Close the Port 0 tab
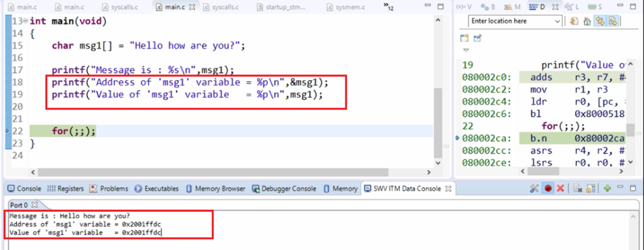This screenshot has width=644, height=250. click(x=35, y=205)
